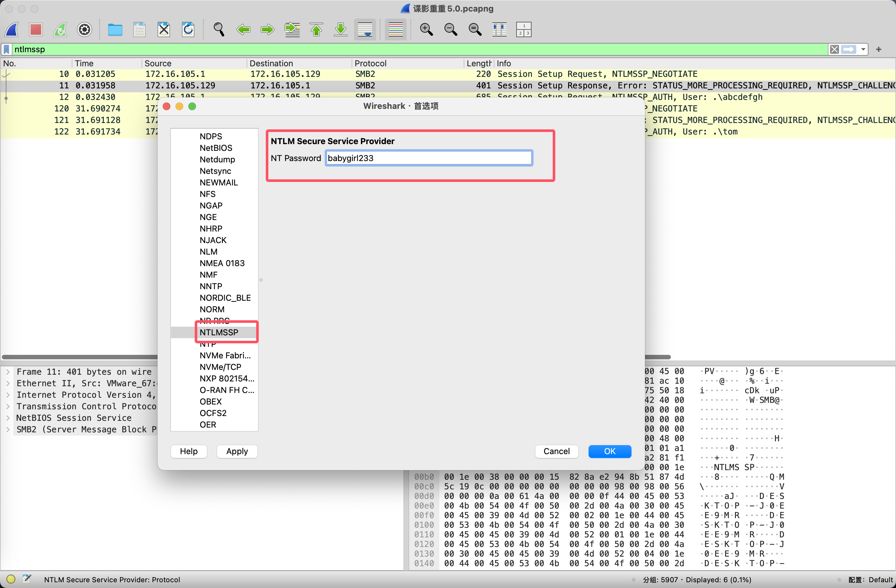Reload this capture file icon

tap(188, 29)
